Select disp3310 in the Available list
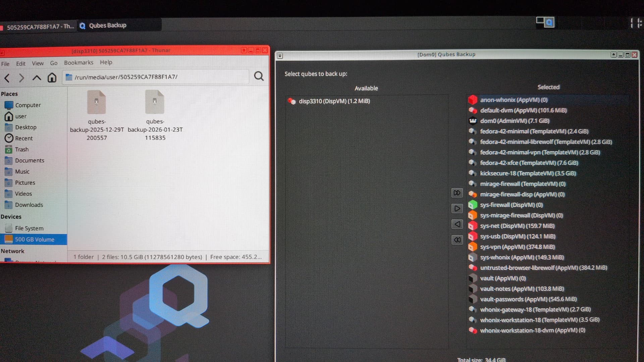This screenshot has height=362, width=644. click(x=334, y=101)
